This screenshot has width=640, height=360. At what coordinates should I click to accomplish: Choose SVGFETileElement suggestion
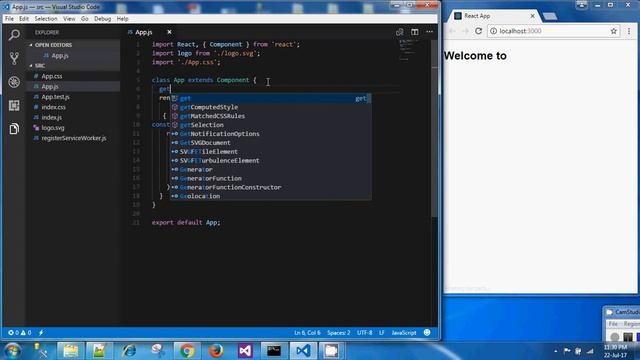coord(271,152)
